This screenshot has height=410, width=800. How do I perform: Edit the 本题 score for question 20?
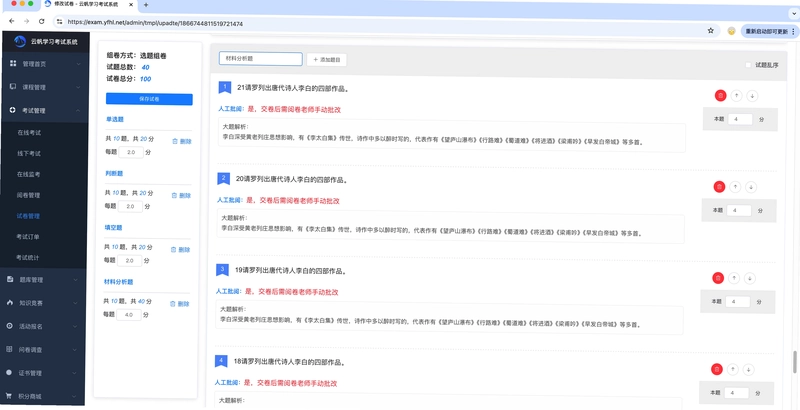(739, 210)
